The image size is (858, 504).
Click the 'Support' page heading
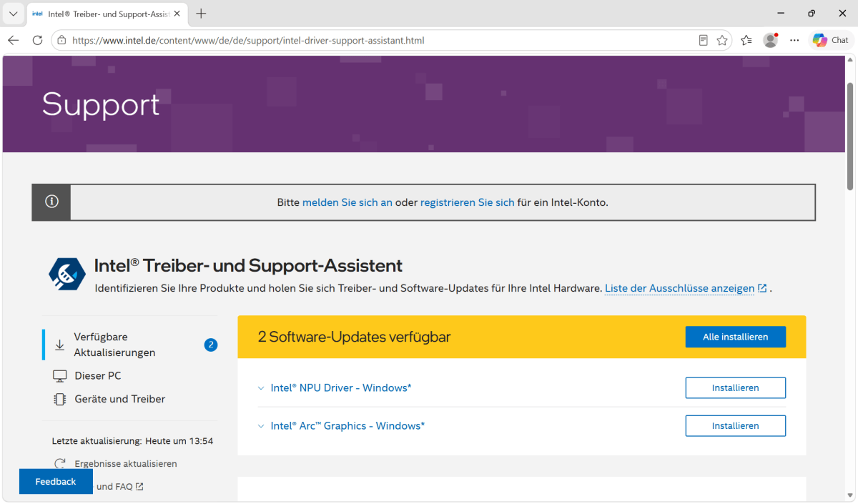[x=101, y=104]
